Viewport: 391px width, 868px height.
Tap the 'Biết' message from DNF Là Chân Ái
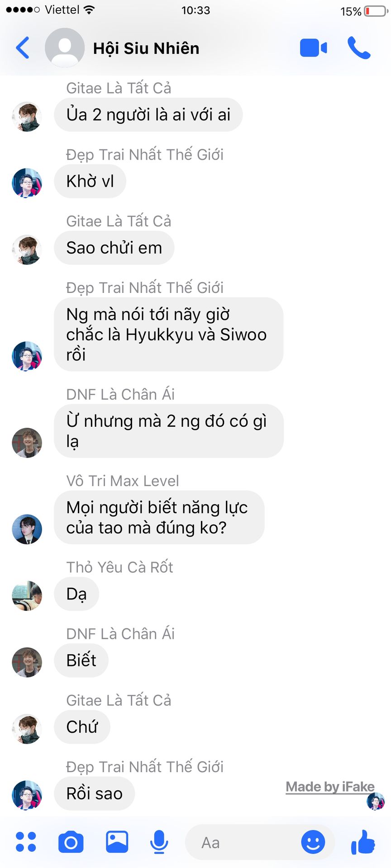81,660
